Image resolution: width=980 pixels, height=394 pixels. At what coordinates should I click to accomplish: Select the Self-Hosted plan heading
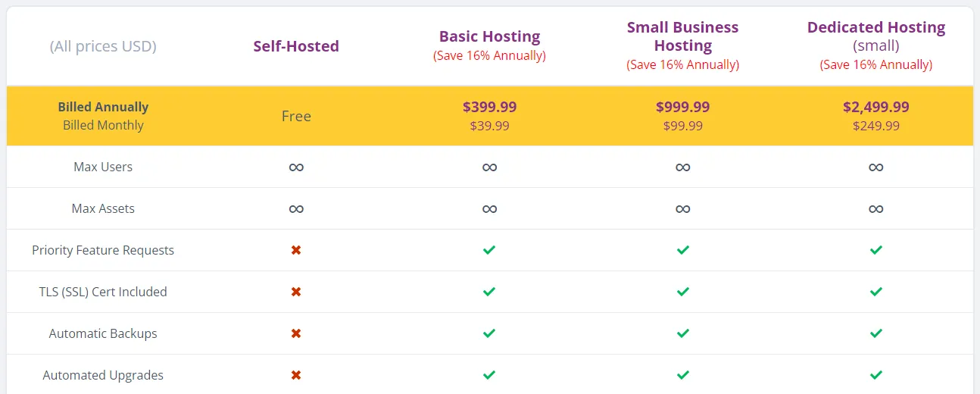tap(296, 46)
